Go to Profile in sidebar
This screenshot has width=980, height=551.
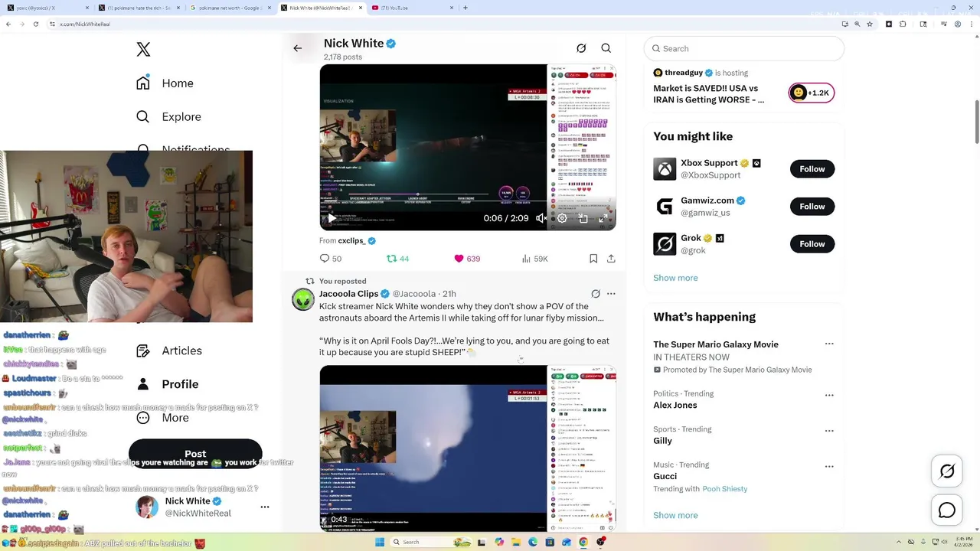pos(167,384)
